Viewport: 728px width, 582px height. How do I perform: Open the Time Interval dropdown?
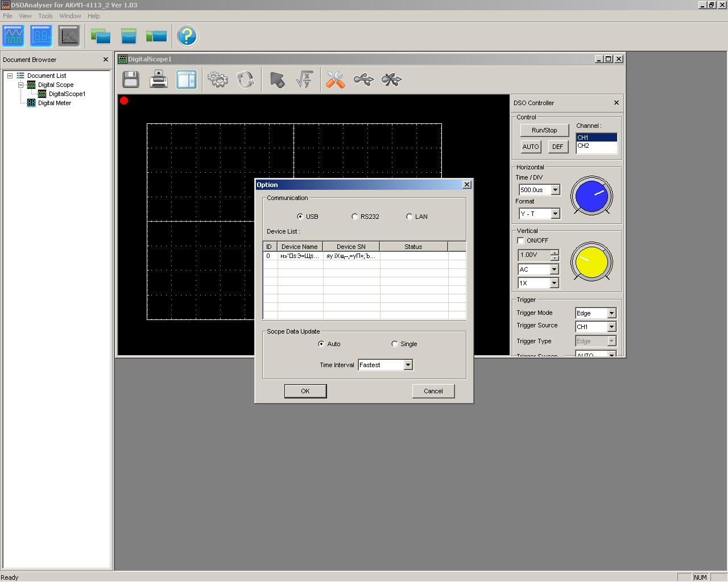408,365
